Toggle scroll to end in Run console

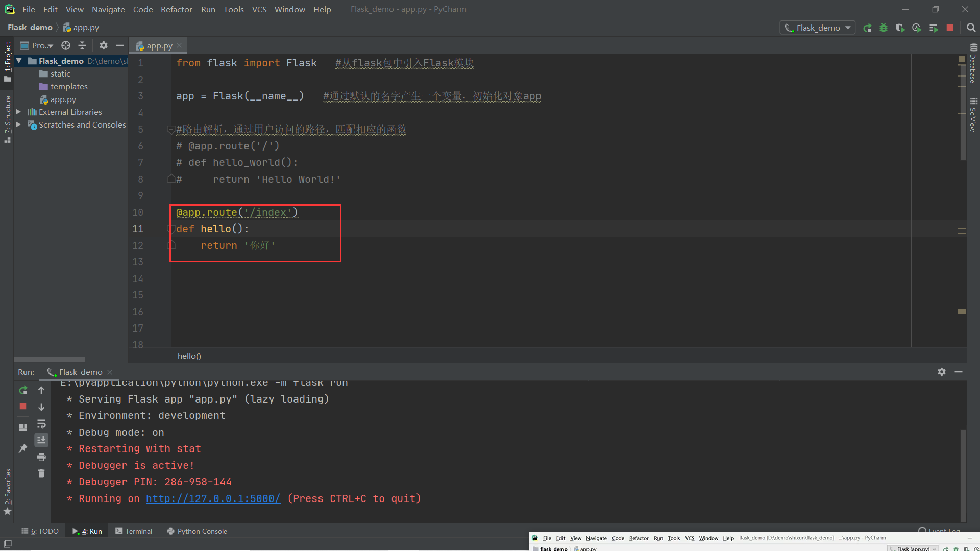(x=41, y=440)
